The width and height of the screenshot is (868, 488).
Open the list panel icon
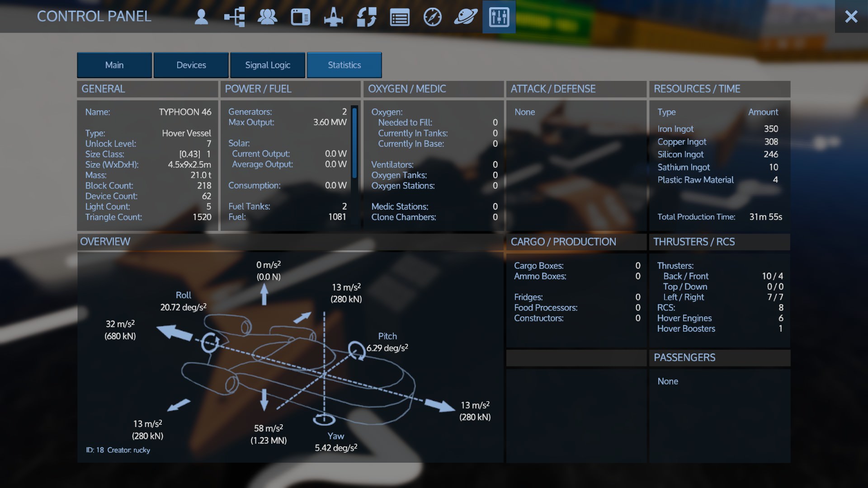pyautogui.click(x=400, y=17)
